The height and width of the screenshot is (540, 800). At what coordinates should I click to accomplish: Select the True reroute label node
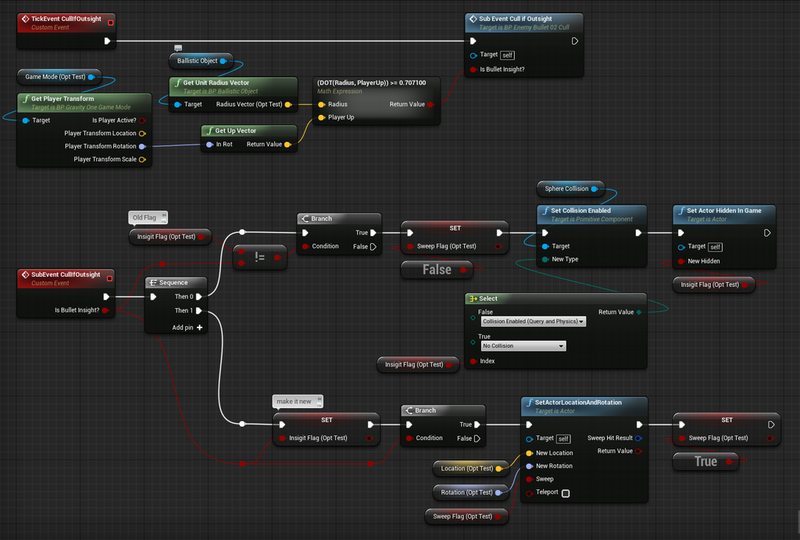(706, 461)
